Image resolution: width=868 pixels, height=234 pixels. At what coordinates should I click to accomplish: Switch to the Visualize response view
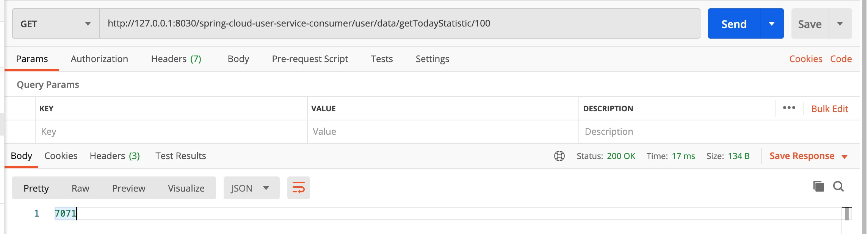click(x=186, y=188)
